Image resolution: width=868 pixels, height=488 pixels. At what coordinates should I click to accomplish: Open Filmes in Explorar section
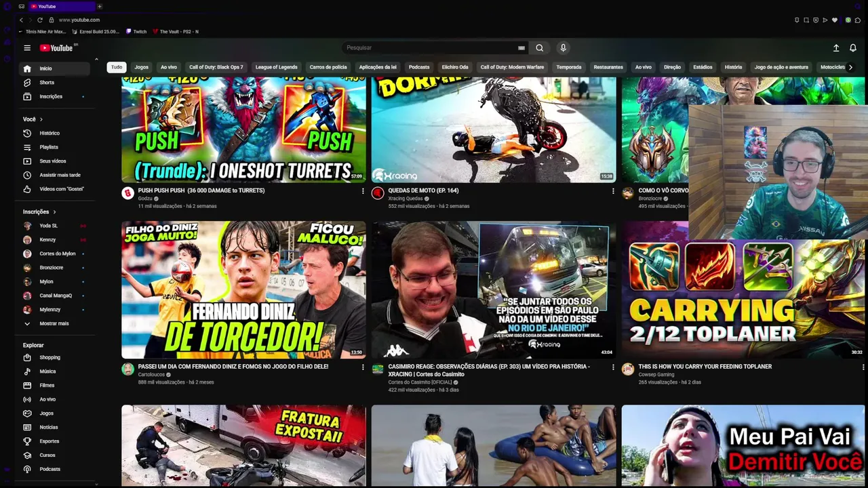point(54,386)
